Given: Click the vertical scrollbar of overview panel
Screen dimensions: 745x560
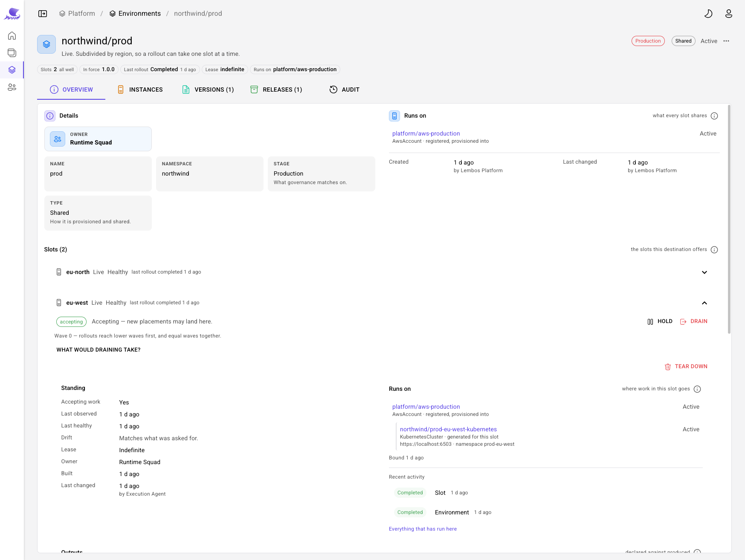Looking at the screenshot, I should pyautogui.click(x=729, y=219).
